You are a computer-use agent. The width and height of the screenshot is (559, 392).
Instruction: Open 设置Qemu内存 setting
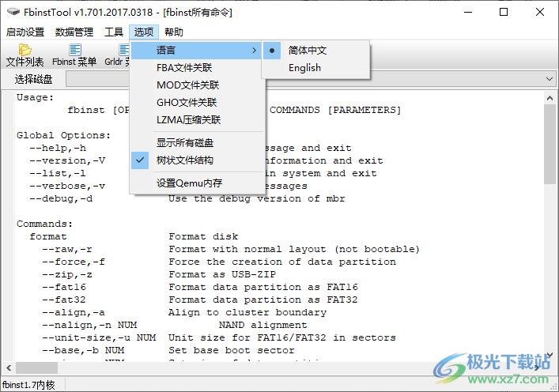point(198,183)
